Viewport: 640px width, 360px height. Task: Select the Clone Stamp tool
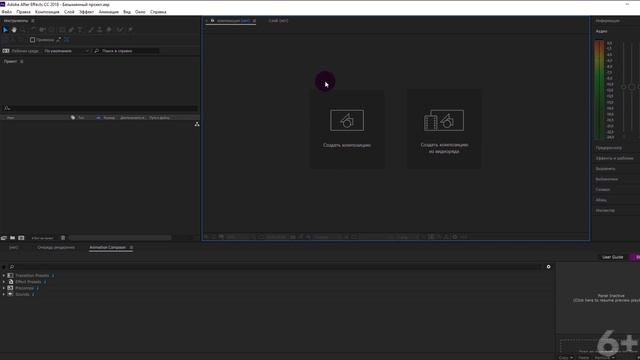pyautogui.click(x=100, y=30)
